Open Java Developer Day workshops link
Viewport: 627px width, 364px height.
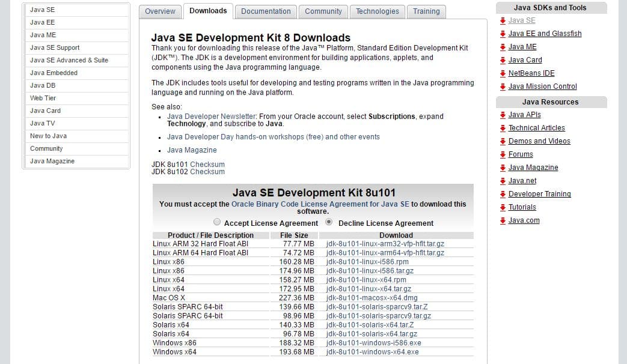tap(273, 137)
